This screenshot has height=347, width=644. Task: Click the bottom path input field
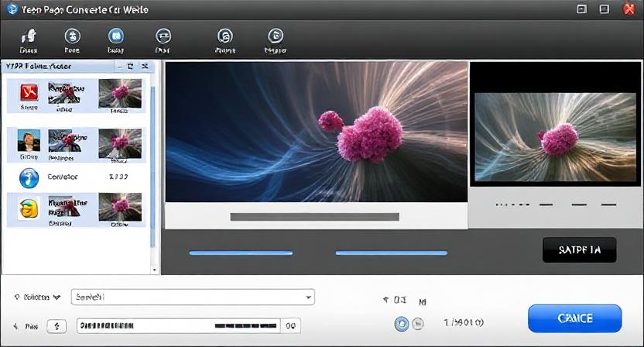[179, 325]
